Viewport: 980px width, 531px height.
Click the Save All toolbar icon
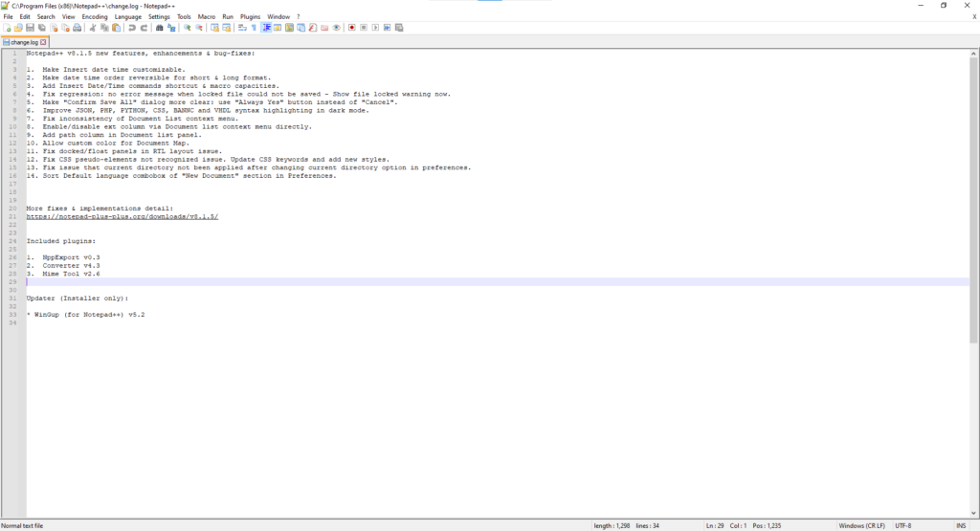(42, 28)
